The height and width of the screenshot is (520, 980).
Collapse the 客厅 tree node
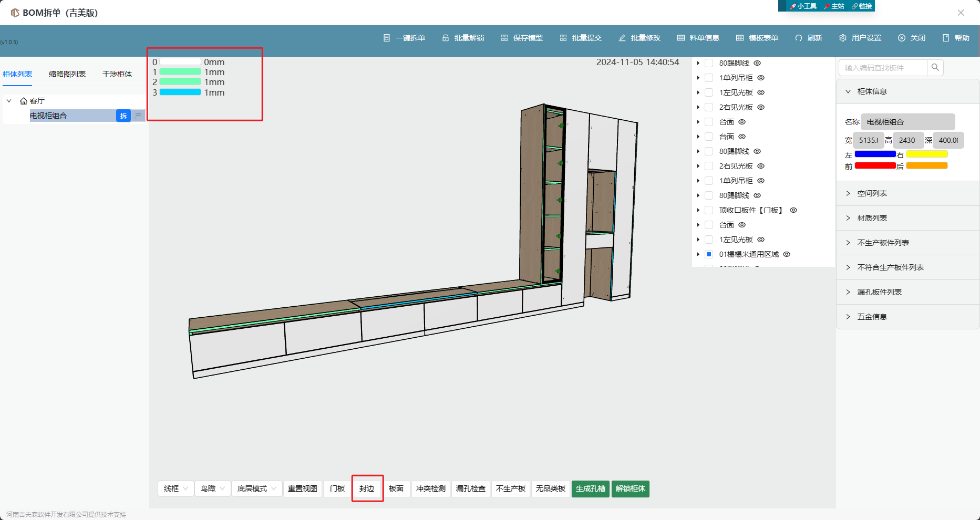point(9,101)
